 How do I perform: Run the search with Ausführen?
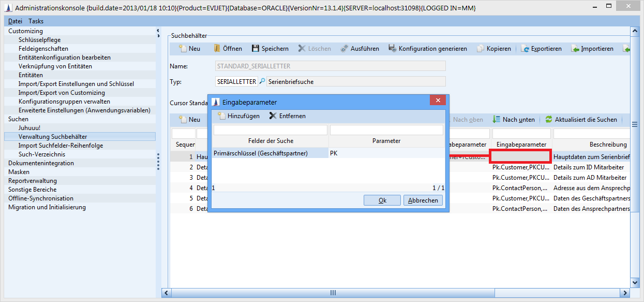coord(344,49)
